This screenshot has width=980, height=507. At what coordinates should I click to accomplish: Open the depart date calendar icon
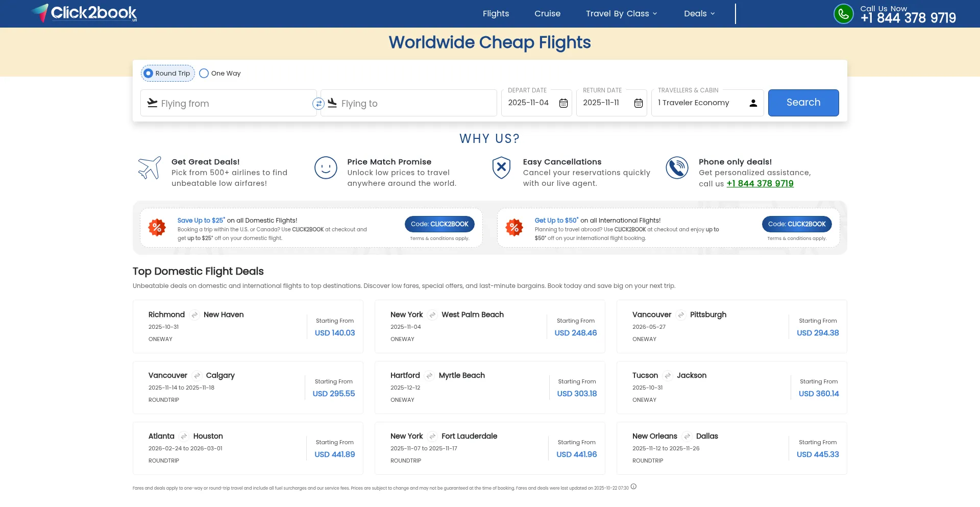(563, 103)
